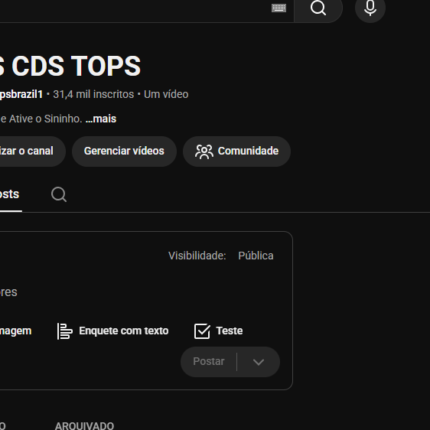The image size is (430, 430).
Task: Open the on-screen keyboard in search bar
Action: (x=279, y=8)
